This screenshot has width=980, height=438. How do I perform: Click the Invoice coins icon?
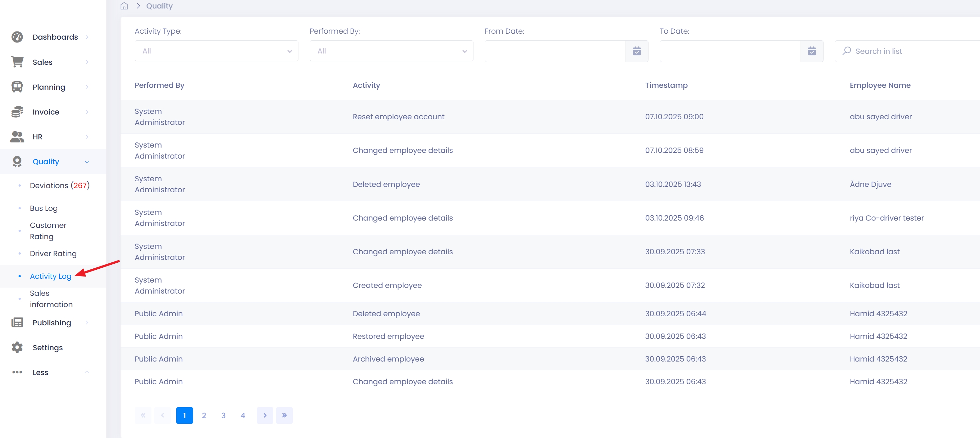17,112
